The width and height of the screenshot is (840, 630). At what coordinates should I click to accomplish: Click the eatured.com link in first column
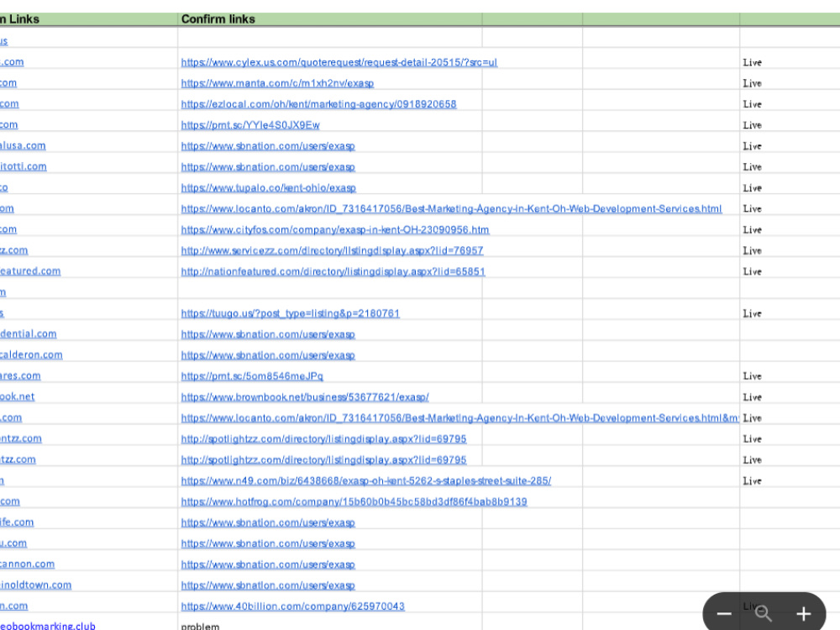click(x=30, y=270)
